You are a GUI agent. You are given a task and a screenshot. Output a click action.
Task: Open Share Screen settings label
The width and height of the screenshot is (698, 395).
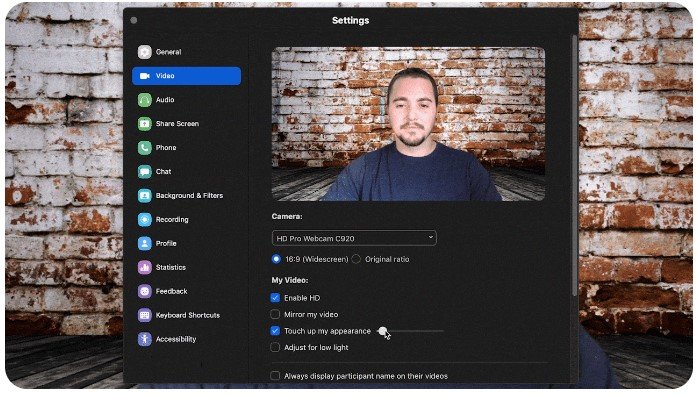177,124
